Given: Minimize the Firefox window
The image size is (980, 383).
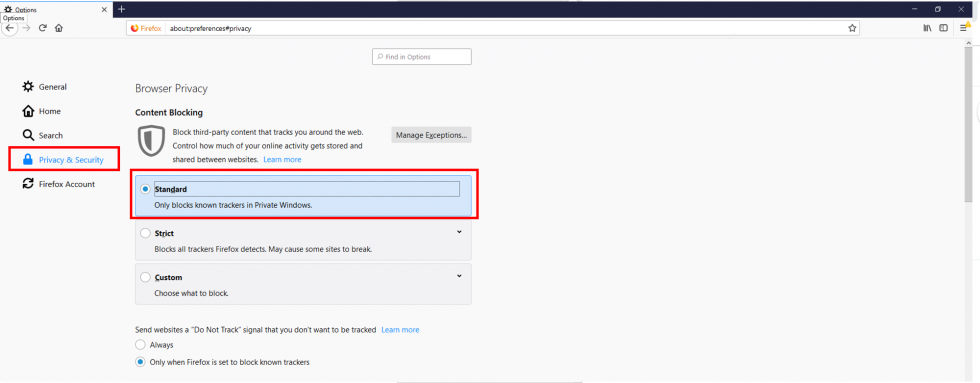Looking at the screenshot, I should pyautogui.click(x=914, y=9).
